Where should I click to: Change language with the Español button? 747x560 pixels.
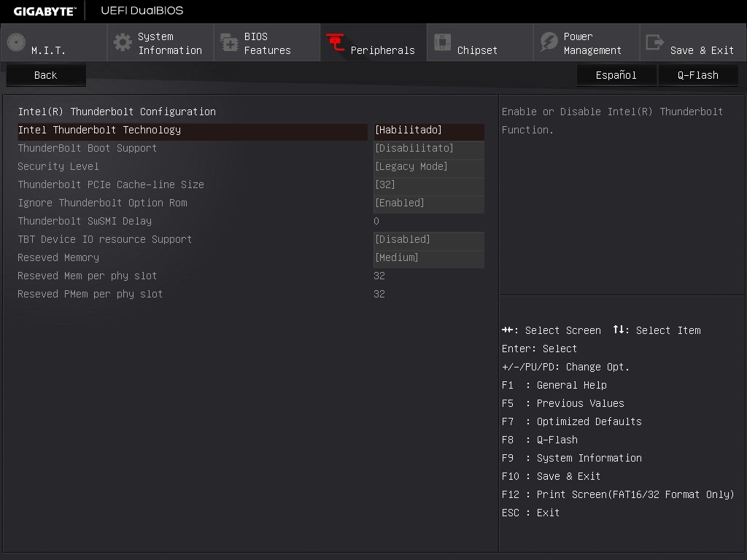(616, 75)
